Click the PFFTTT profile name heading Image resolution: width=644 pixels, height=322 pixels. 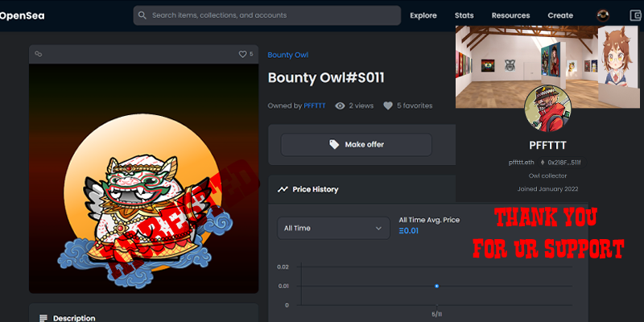click(x=547, y=146)
